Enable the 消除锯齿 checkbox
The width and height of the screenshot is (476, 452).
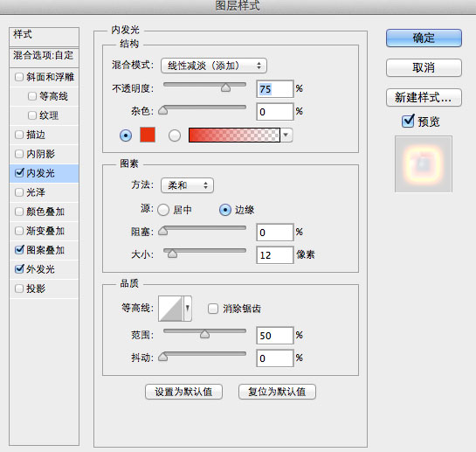[x=213, y=309]
